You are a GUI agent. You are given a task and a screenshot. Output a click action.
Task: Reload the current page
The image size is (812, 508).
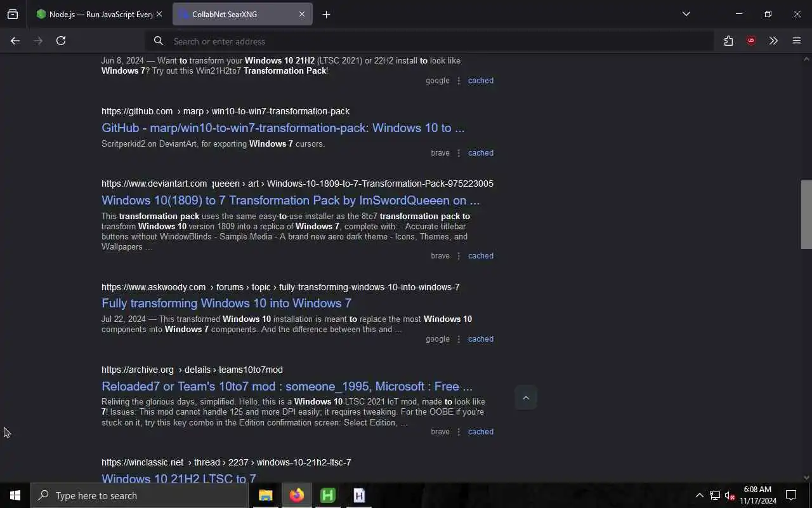[61, 41]
